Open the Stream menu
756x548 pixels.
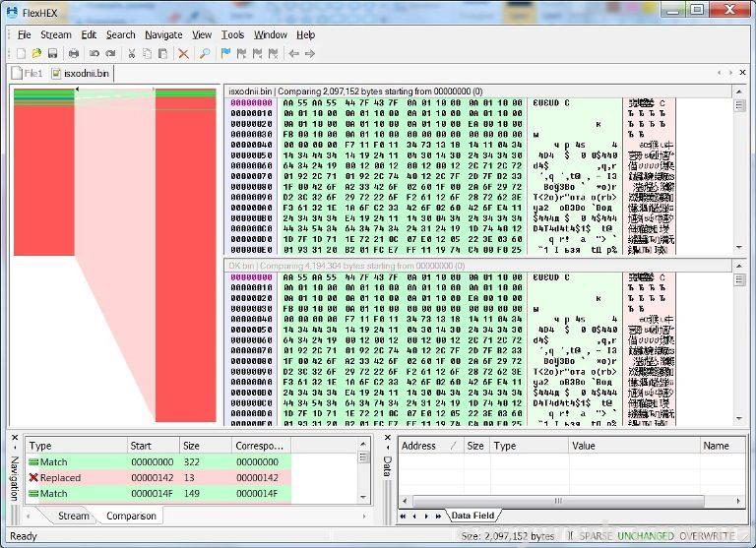(x=56, y=34)
